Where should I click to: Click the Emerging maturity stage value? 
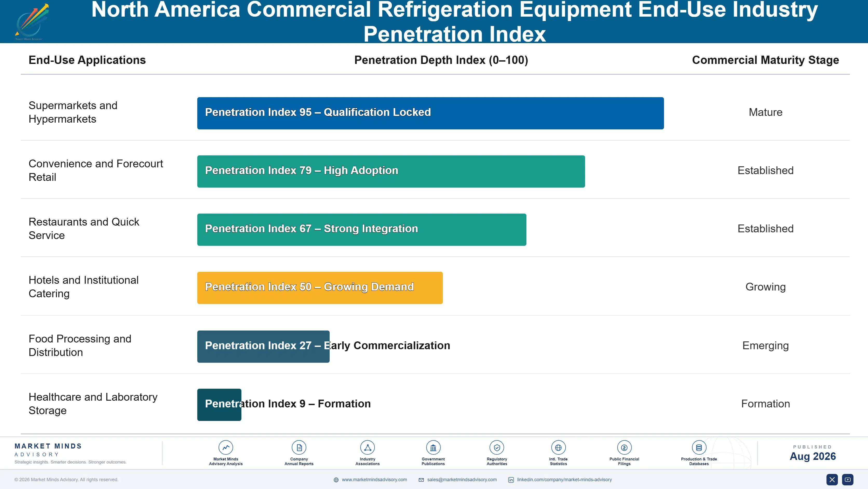[x=765, y=346]
